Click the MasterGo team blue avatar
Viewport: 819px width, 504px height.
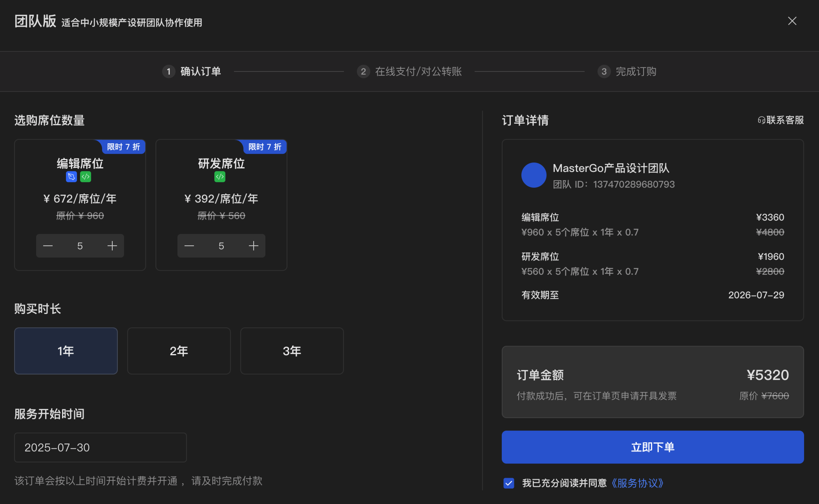point(534,175)
